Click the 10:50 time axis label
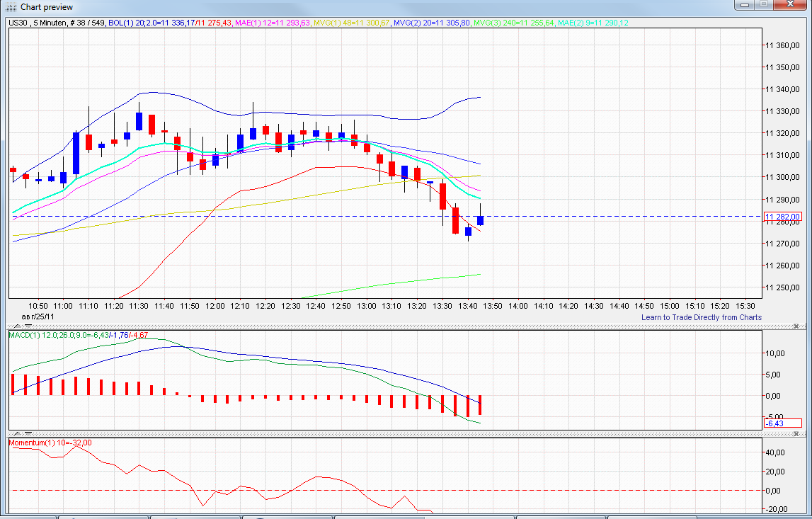This screenshot has height=519, width=812. tap(38, 306)
